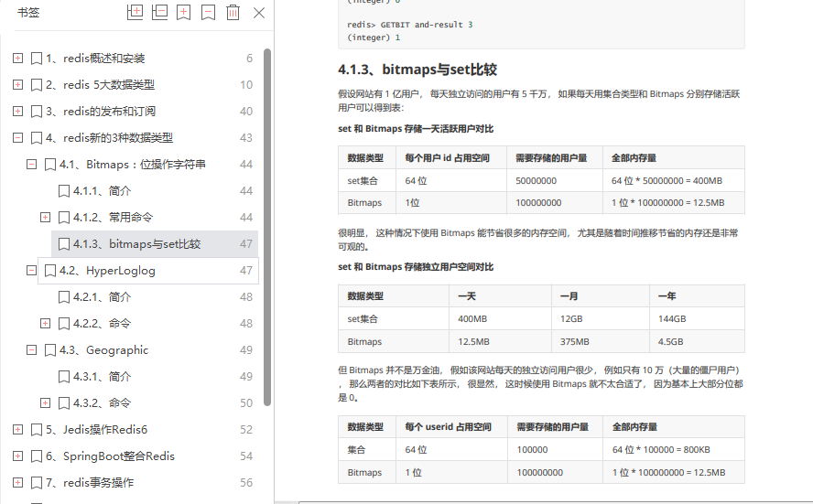The height and width of the screenshot is (504, 813).
Task: Open bookmark '1、redis概述和安装'
Action: pyautogui.click(x=95, y=59)
